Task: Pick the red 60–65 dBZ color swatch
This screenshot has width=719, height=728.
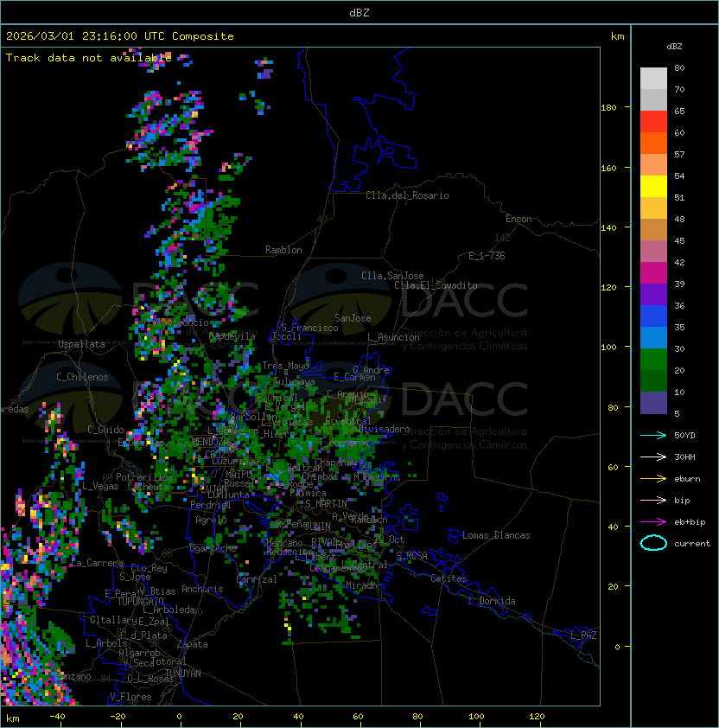Action: point(653,122)
